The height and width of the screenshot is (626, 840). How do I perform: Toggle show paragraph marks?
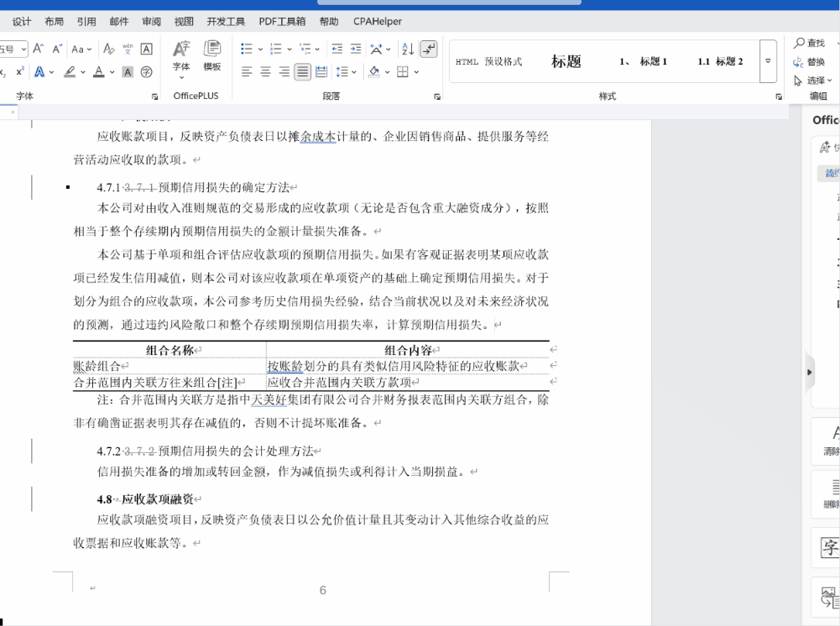pyautogui.click(x=429, y=49)
